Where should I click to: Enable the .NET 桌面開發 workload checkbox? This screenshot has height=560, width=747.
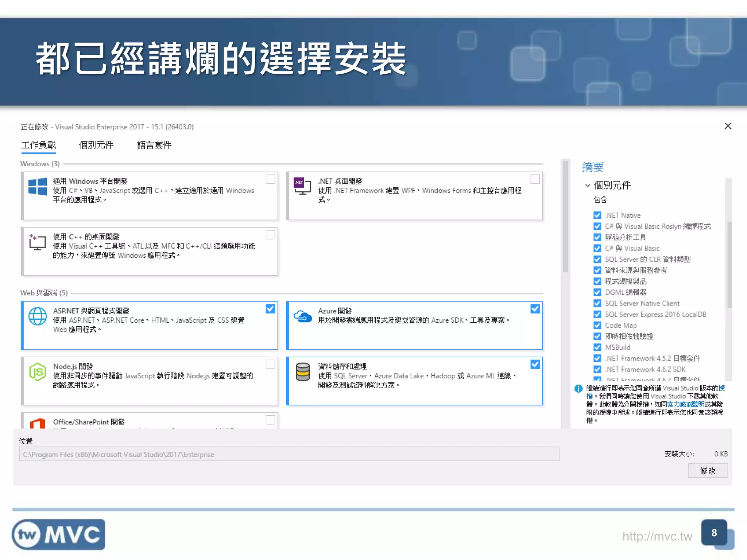[535, 179]
